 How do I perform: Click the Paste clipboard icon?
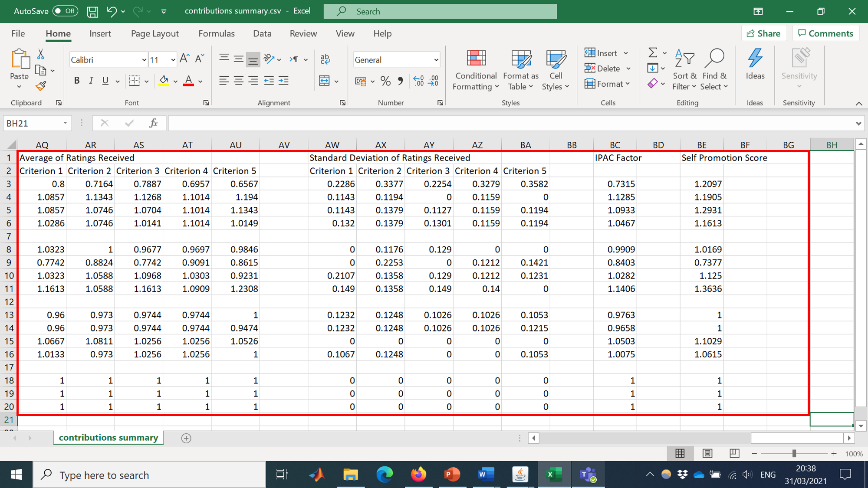pyautogui.click(x=20, y=59)
